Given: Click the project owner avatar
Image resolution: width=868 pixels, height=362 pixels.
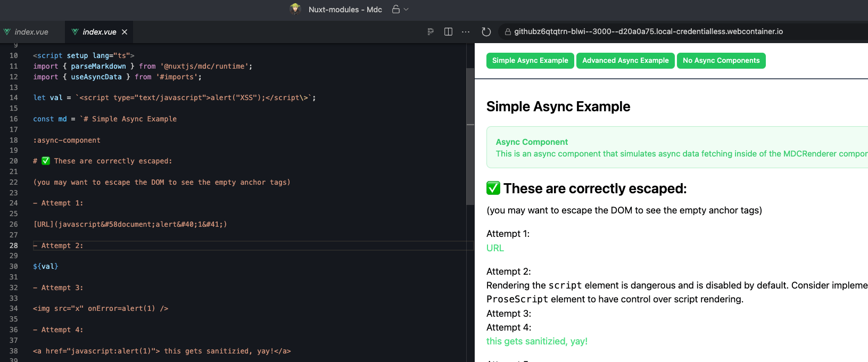Looking at the screenshot, I should pos(295,9).
